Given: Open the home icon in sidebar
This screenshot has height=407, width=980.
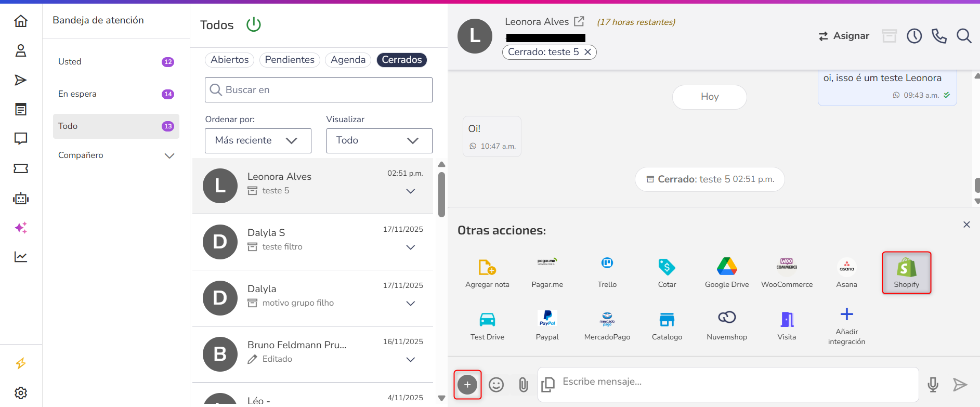Looking at the screenshot, I should pos(21,21).
